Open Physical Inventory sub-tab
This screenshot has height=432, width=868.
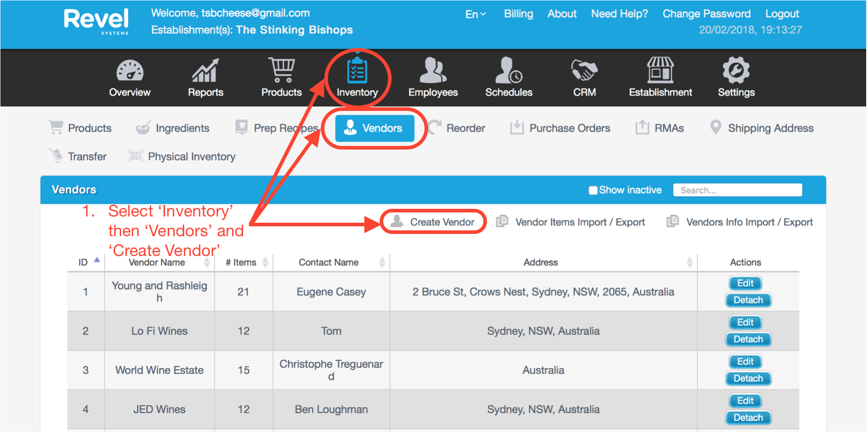point(182,156)
